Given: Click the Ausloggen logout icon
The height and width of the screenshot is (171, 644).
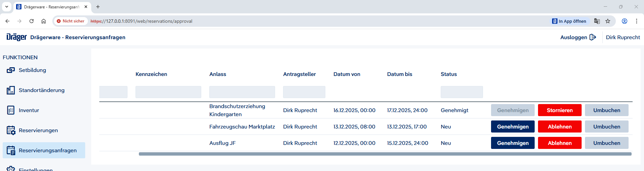Looking at the screenshot, I should point(593,37).
